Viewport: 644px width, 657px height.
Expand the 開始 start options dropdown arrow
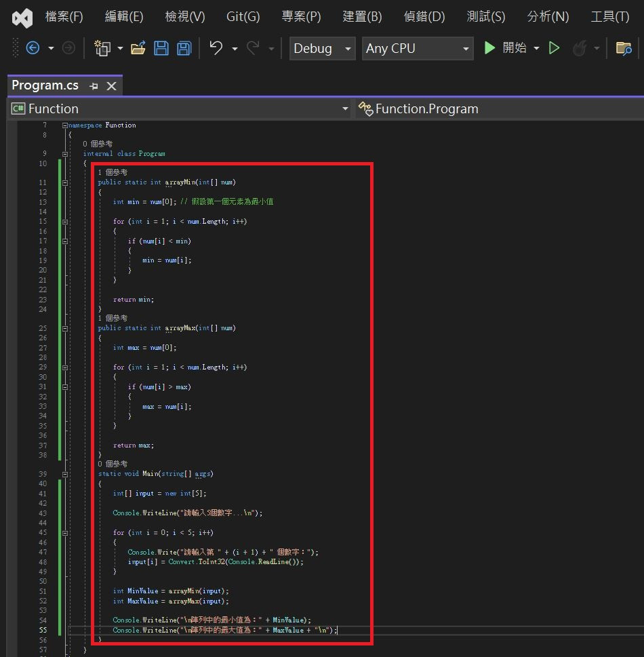coord(537,49)
